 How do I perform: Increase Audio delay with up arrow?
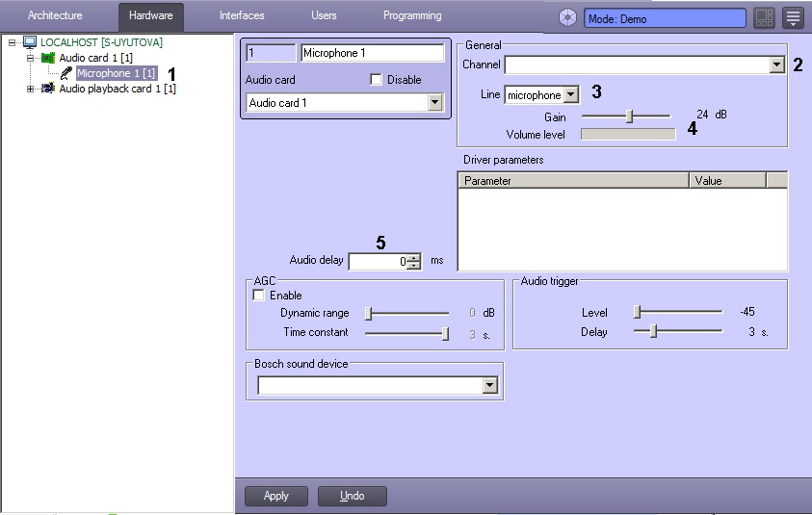click(414, 258)
